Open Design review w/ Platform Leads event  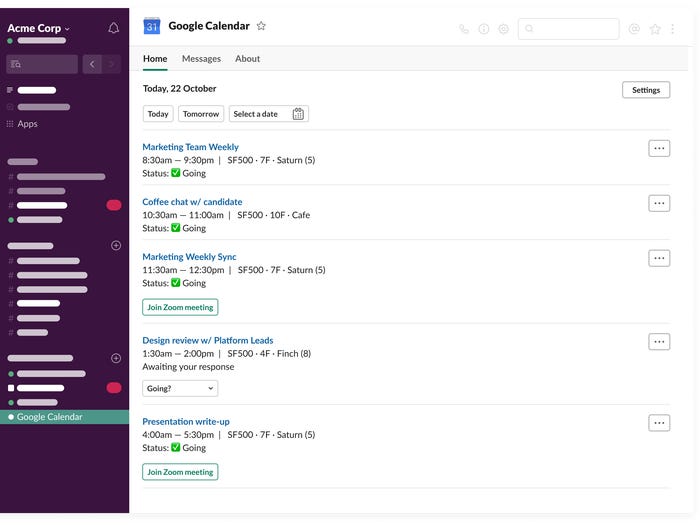(x=207, y=340)
